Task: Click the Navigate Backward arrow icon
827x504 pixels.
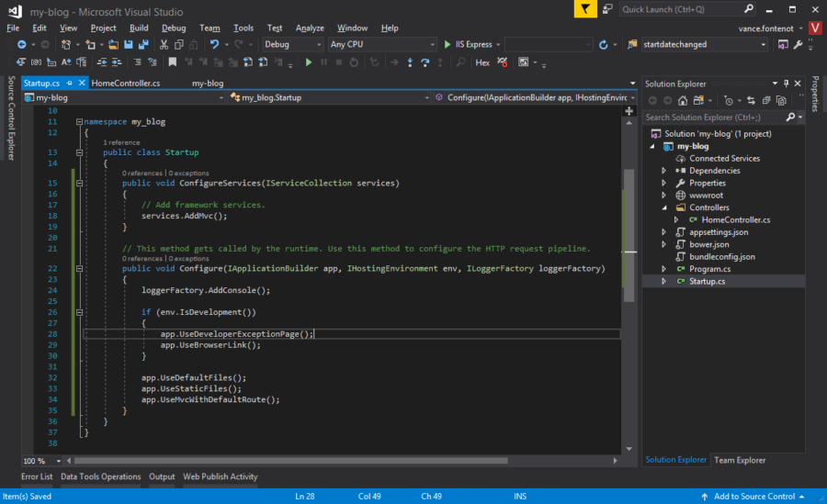Action: click(x=22, y=45)
